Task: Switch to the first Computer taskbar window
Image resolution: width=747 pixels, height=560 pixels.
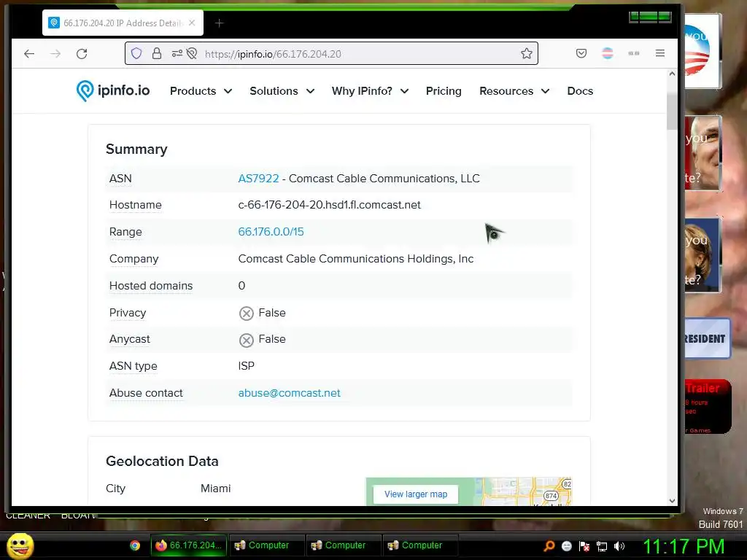Action: pos(266,545)
